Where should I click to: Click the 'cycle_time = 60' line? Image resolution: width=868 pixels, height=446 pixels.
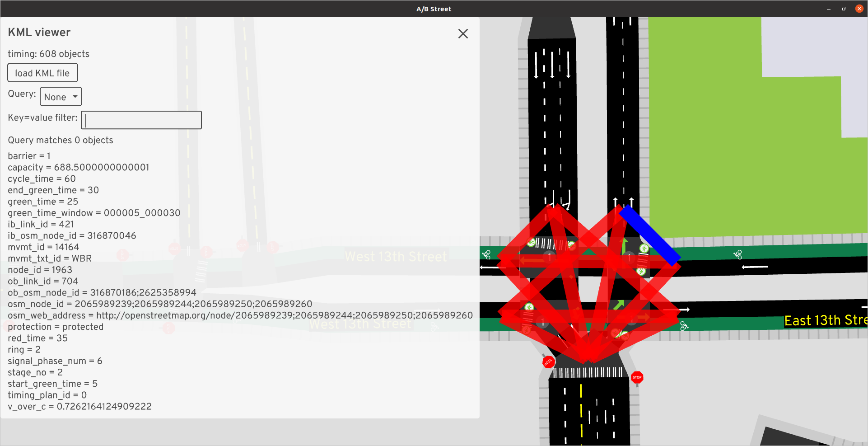(42, 178)
